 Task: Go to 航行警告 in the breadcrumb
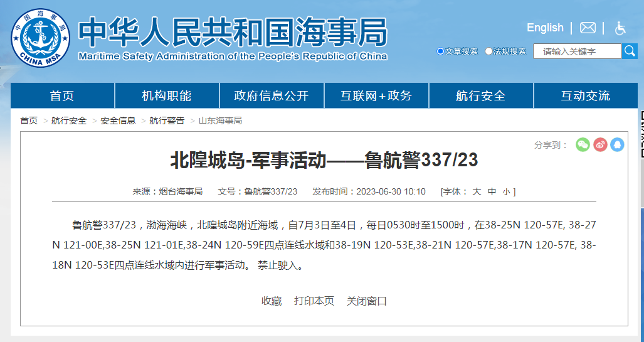point(167,120)
